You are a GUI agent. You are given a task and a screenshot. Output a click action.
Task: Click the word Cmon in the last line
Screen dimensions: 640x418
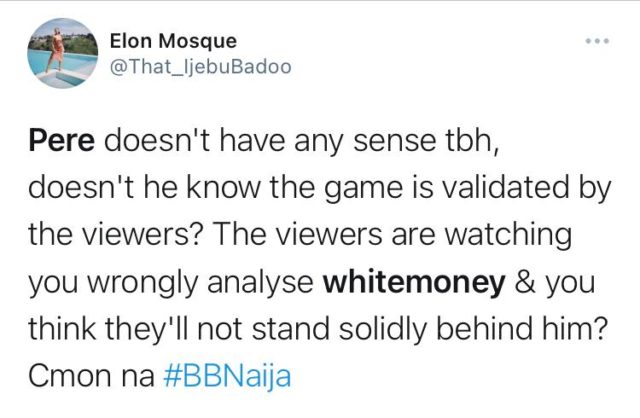(70, 376)
